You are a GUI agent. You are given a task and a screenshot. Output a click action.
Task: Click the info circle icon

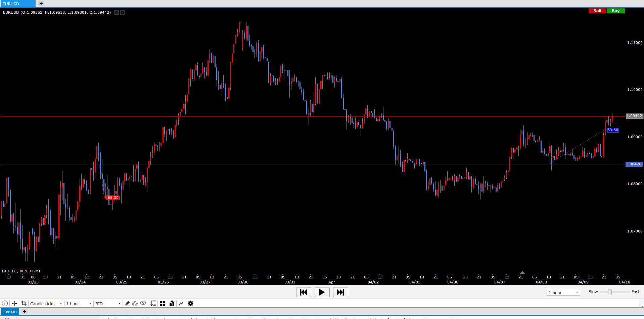pos(5,303)
